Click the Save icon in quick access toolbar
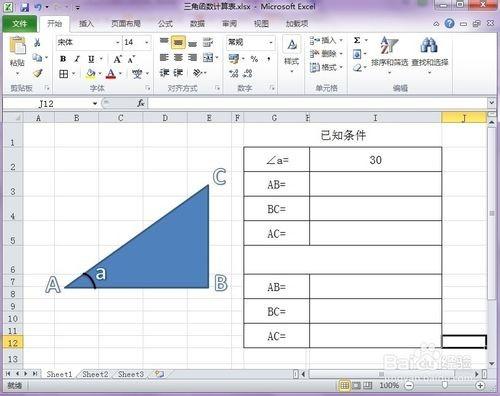The width and height of the screenshot is (500, 396). [24, 7]
